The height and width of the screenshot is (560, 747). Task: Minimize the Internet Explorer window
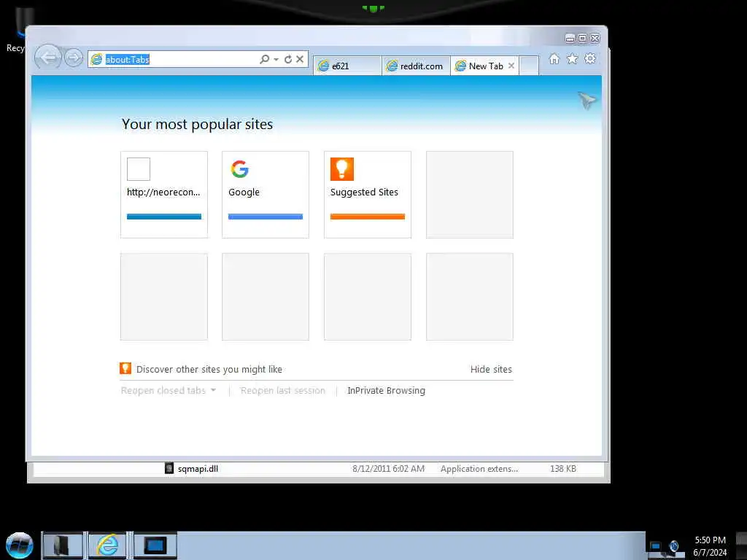(x=570, y=38)
